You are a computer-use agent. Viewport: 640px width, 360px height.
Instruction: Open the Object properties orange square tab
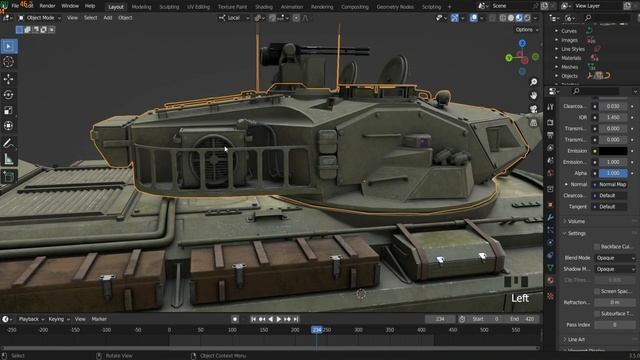pos(550,204)
